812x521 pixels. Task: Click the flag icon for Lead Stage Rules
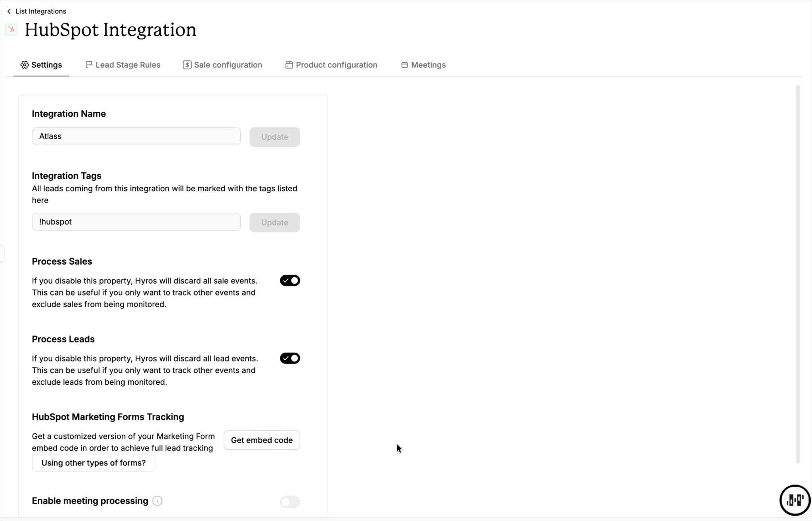click(x=89, y=65)
